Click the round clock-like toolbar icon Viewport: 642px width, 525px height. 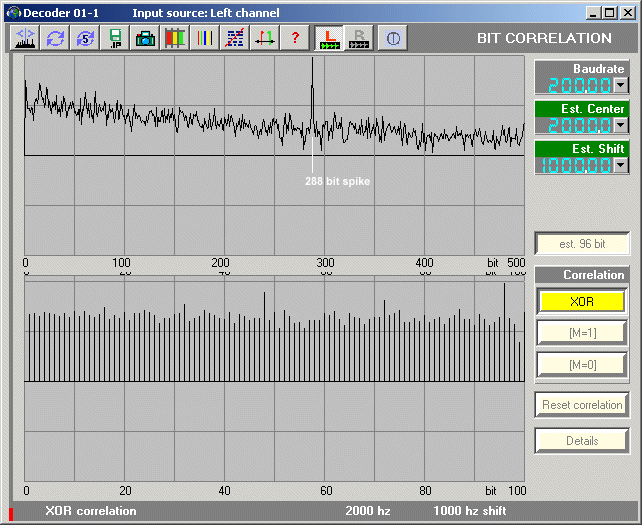tap(393, 38)
